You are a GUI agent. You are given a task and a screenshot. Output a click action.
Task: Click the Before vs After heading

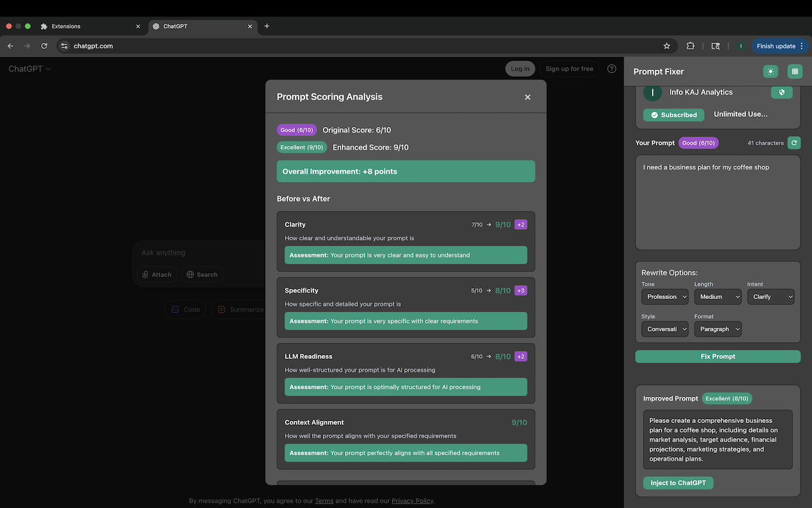[x=303, y=199]
